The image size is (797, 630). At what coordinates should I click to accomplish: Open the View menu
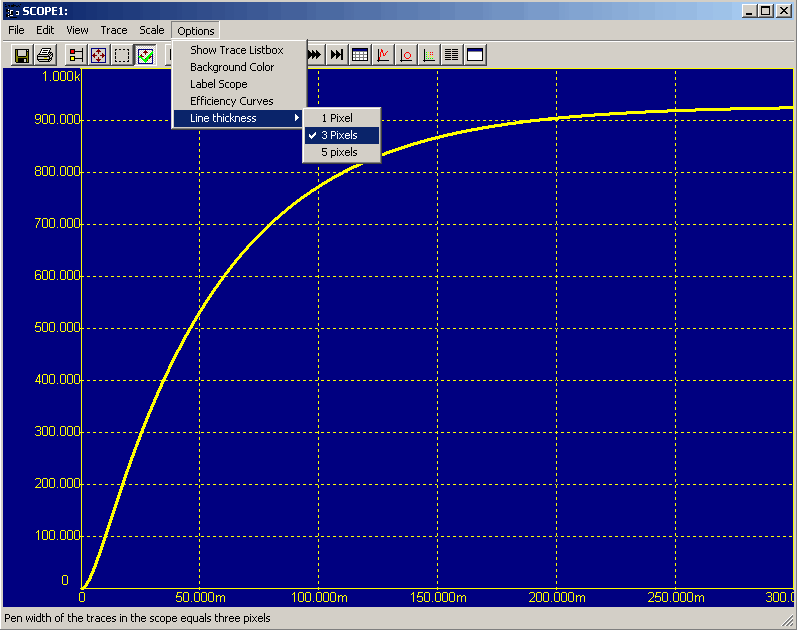[77, 31]
